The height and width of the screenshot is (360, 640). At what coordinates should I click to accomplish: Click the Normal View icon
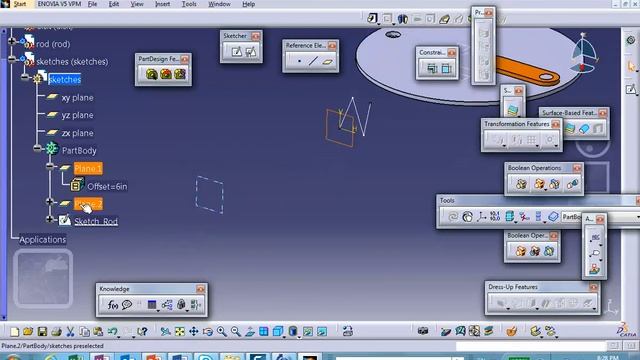pyautogui.click(x=250, y=331)
